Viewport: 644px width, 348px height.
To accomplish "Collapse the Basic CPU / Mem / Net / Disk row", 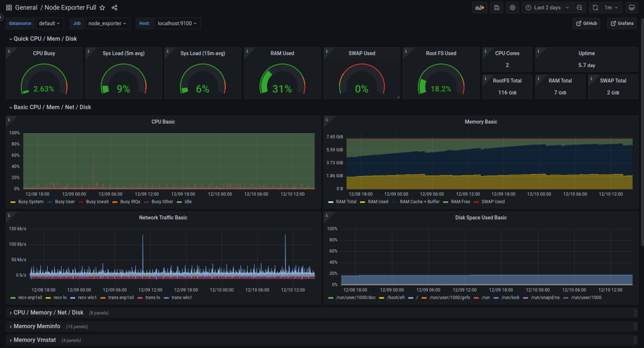I will point(52,107).
